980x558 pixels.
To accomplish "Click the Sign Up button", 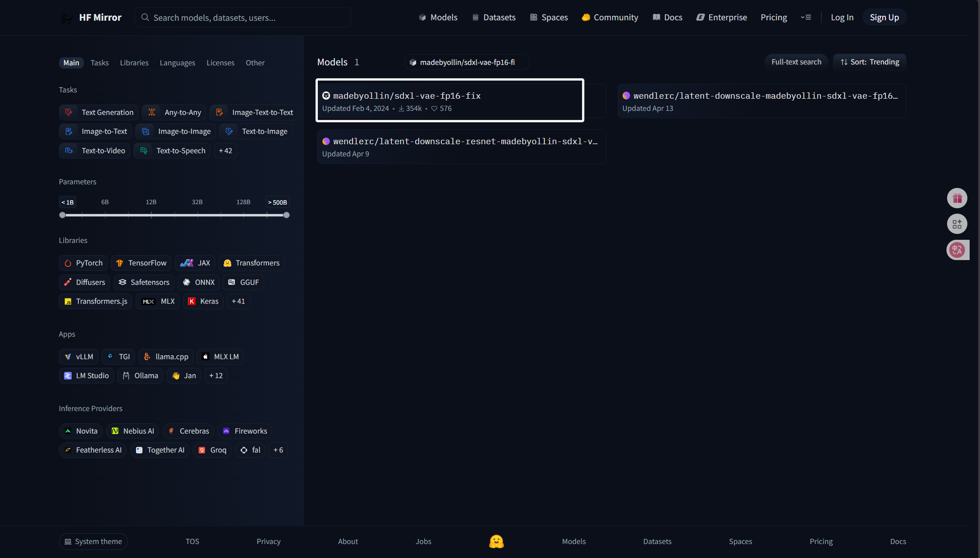I will [884, 17].
